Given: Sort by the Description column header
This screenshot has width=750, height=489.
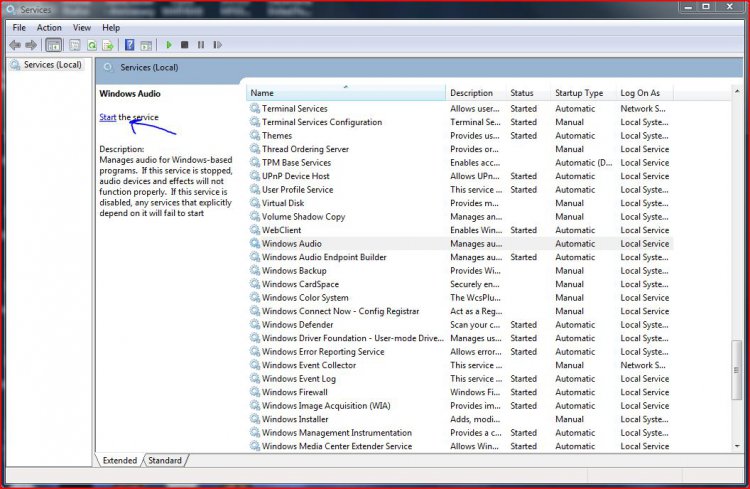Looking at the screenshot, I should [x=475, y=93].
